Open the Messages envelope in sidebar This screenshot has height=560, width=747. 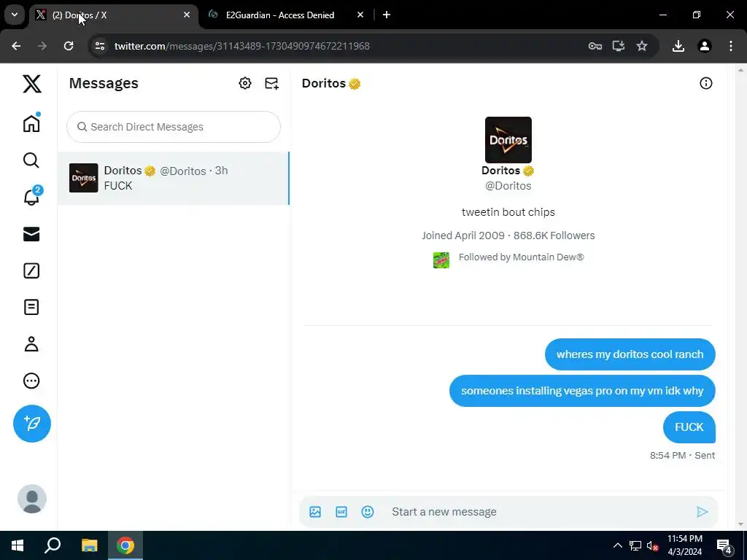pyautogui.click(x=31, y=234)
